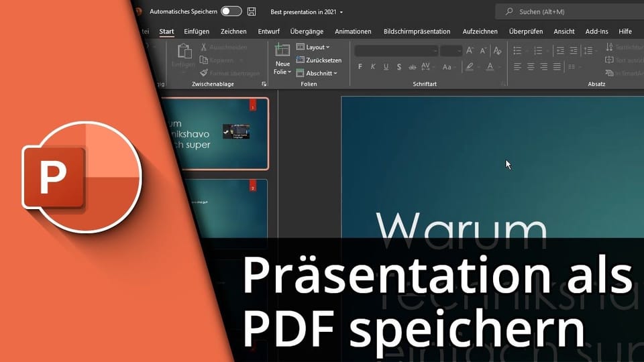Click the Textrichtung icon
Screen dimensions: 644x362
point(610,47)
